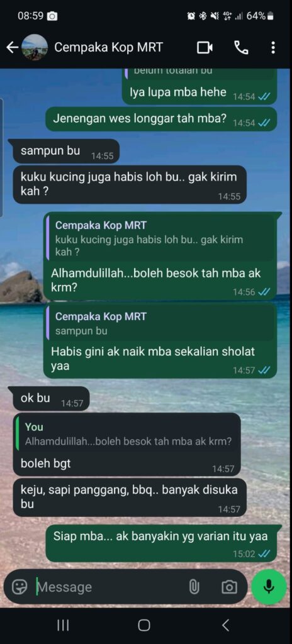Jump to quoted "sampun bu" reply

point(160,323)
